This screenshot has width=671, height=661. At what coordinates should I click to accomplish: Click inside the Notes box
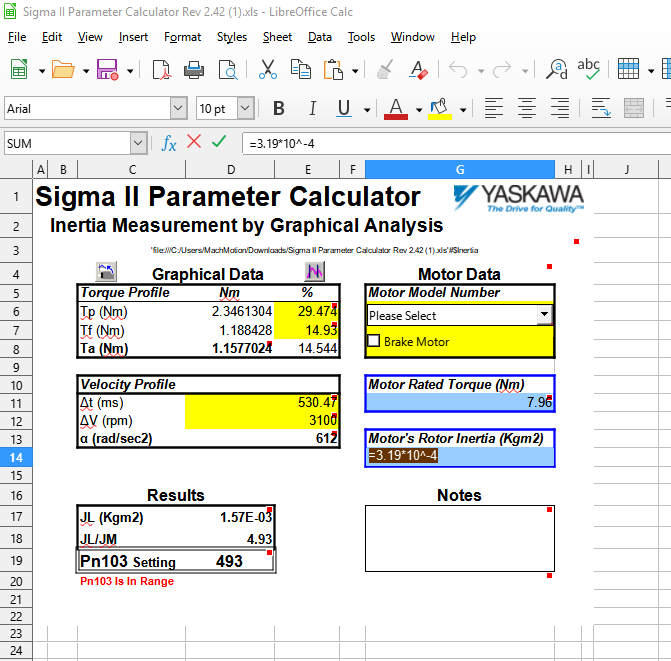click(460, 538)
